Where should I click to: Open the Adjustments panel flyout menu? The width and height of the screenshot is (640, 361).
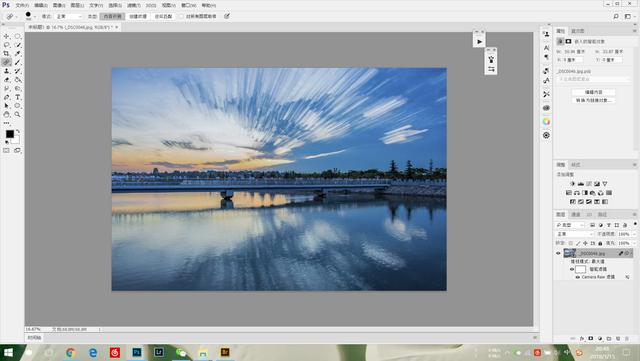point(634,165)
